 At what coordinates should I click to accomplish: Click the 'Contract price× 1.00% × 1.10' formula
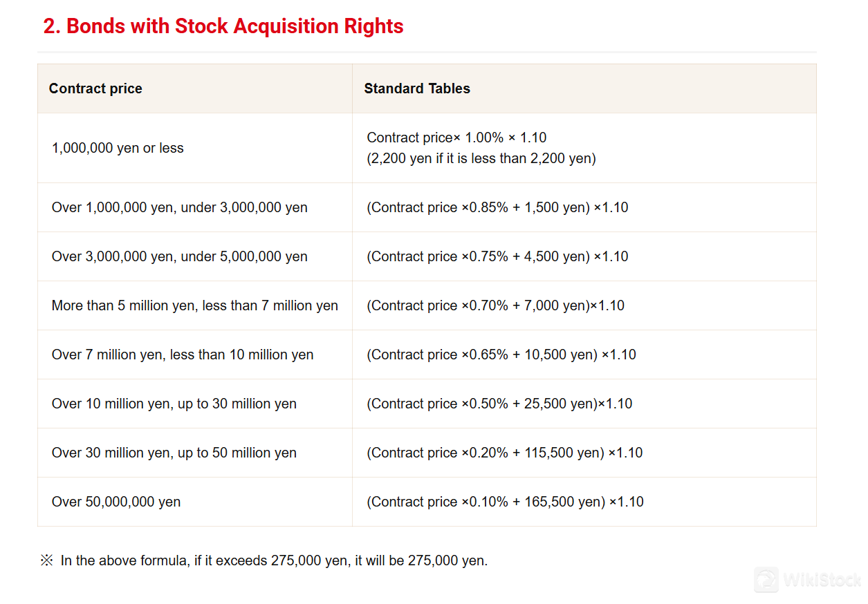[x=456, y=138]
